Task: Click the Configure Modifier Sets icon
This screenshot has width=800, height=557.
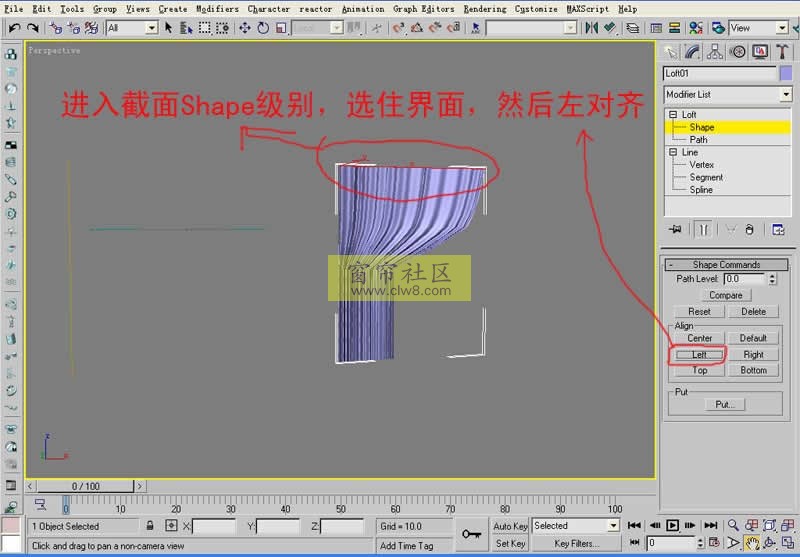Action: click(x=778, y=230)
